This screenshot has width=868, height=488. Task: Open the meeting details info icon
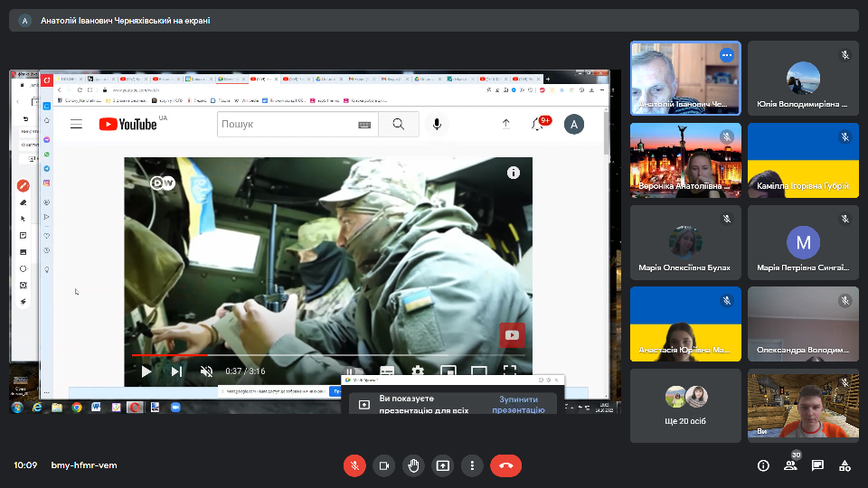[763, 465]
